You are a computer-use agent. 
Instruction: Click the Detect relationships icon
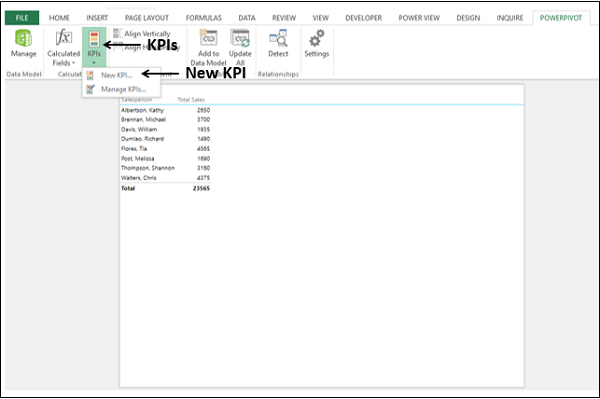coord(278,38)
